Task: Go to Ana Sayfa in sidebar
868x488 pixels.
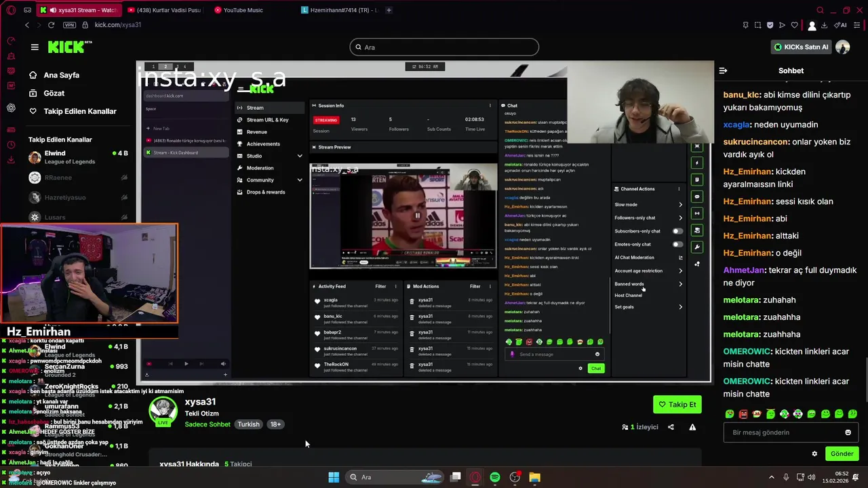Action: (x=54, y=75)
